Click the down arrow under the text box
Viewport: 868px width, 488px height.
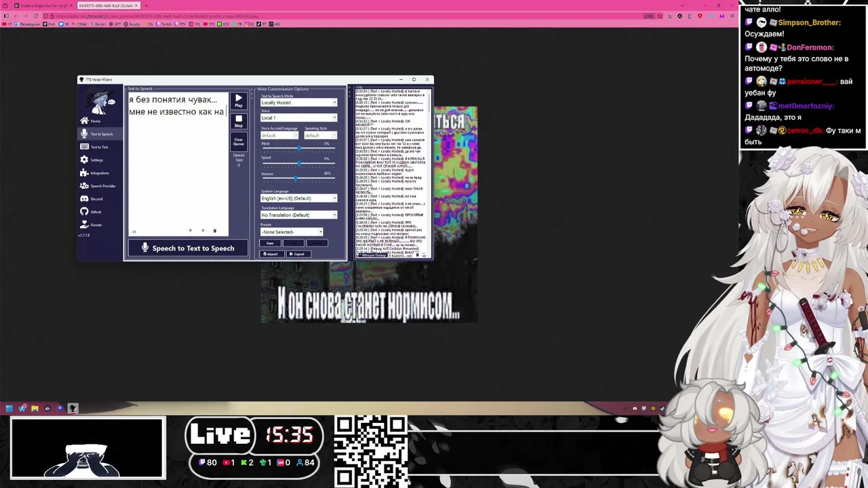tap(202, 230)
